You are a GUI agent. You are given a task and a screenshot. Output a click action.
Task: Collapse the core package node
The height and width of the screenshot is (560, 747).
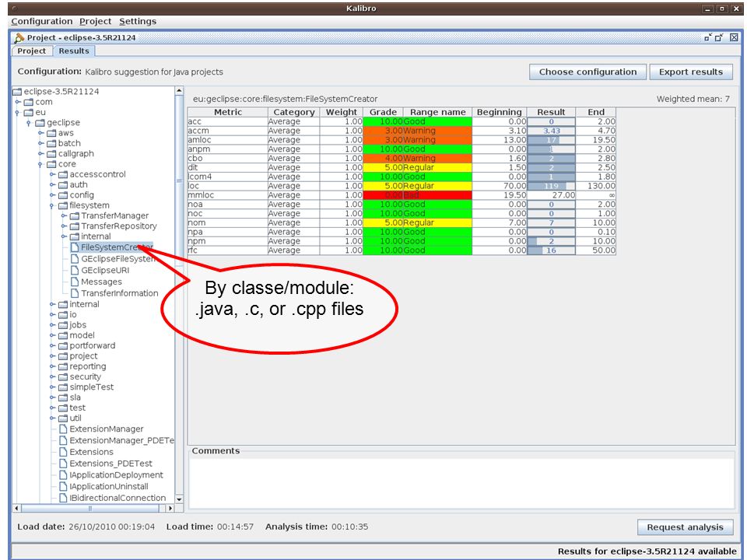click(40, 164)
